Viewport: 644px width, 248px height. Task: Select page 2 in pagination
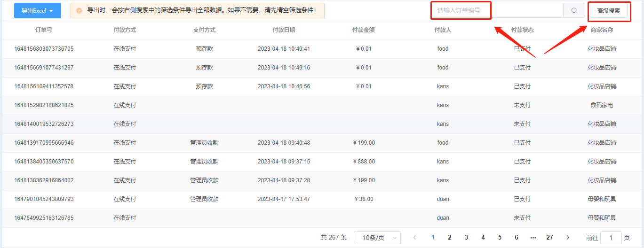pos(450,238)
